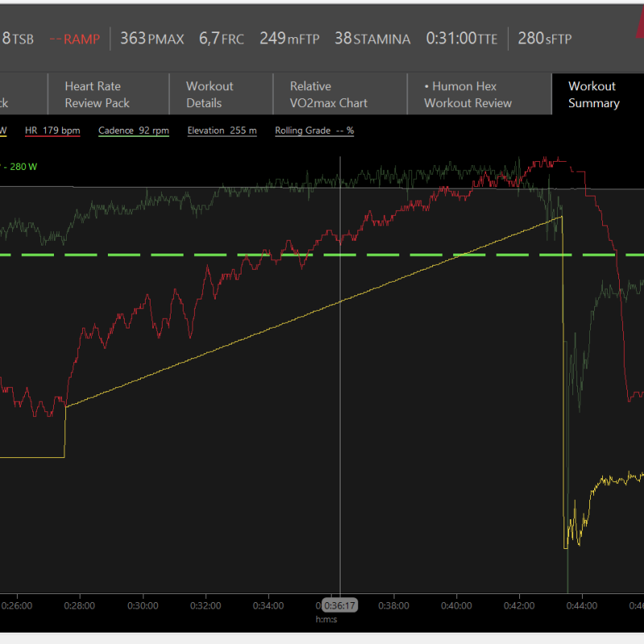This screenshot has height=644, width=644.
Task: Toggle the Elevation 255 m legend channel
Action: (222, 130)
